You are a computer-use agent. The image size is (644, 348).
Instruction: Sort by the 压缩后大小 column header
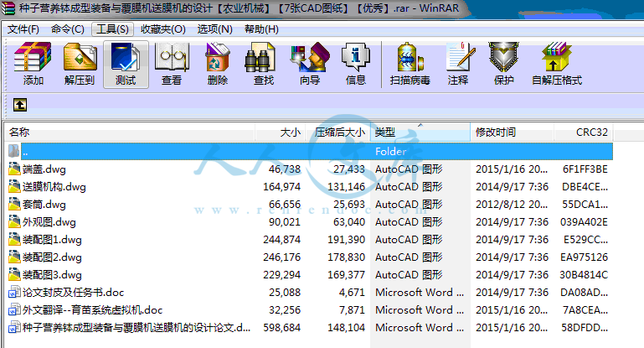point(338,132)
